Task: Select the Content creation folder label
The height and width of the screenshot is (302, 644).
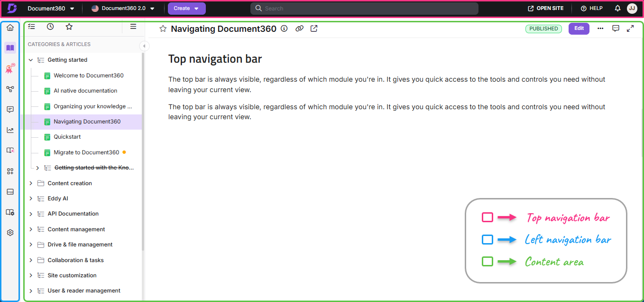Action: 70,183
